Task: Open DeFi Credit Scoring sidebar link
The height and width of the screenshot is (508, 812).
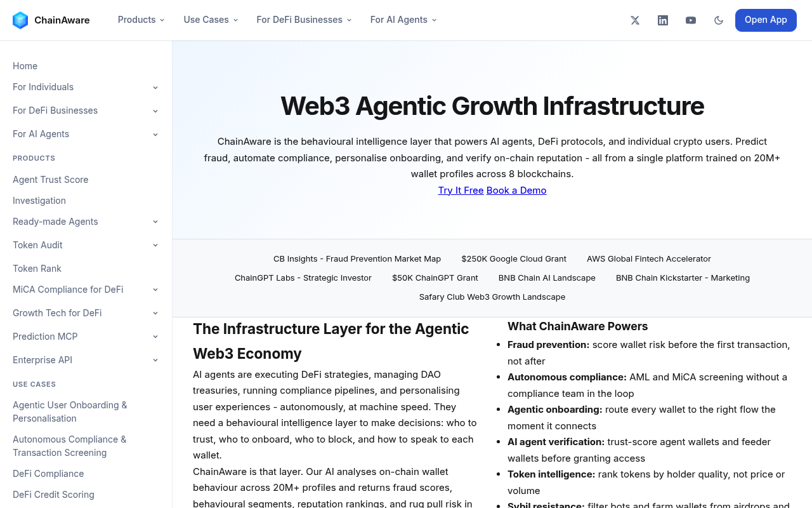Action: 53,495
